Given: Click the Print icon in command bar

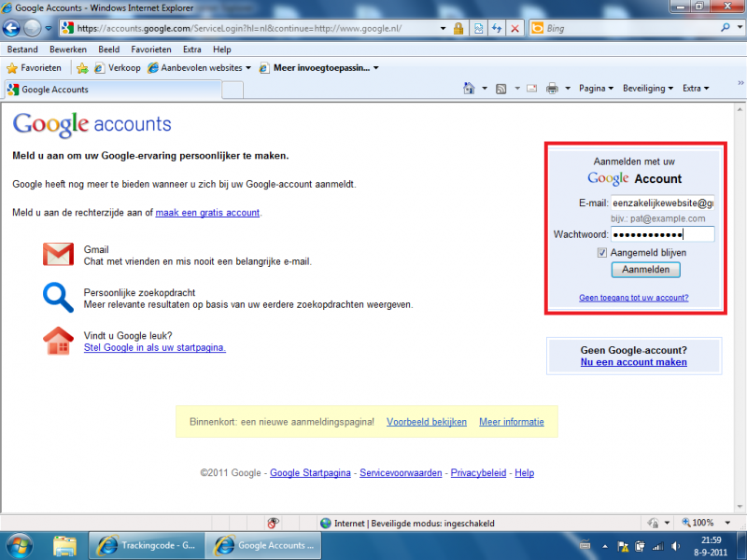Looking at the screenshot, I should 552,89.
